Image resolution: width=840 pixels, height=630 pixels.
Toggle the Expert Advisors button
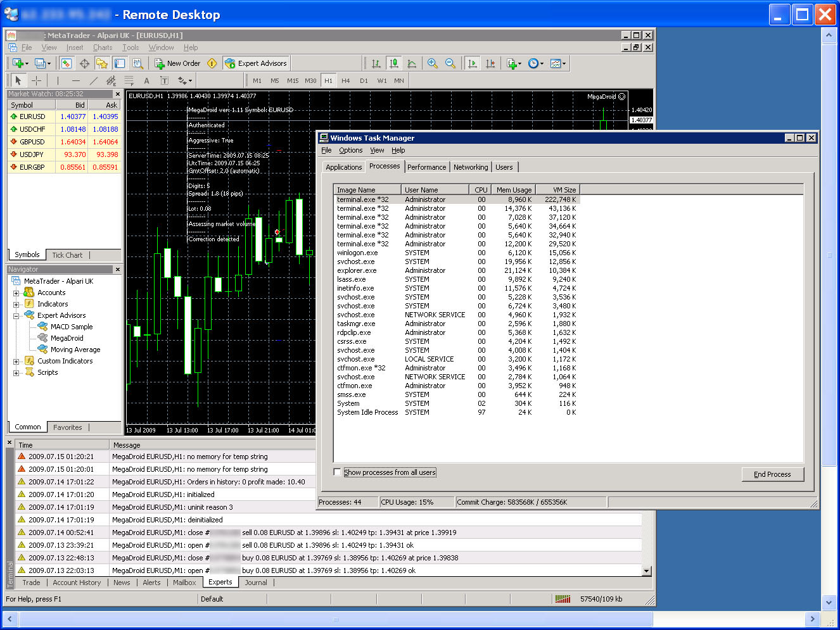pos(257,63)
